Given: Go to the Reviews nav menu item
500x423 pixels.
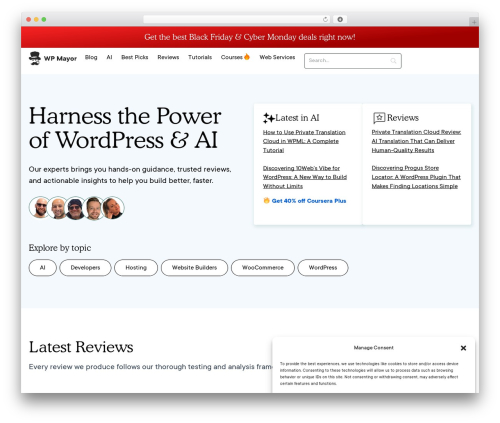Looking at the screenshot, I should (x=168, y=57).
